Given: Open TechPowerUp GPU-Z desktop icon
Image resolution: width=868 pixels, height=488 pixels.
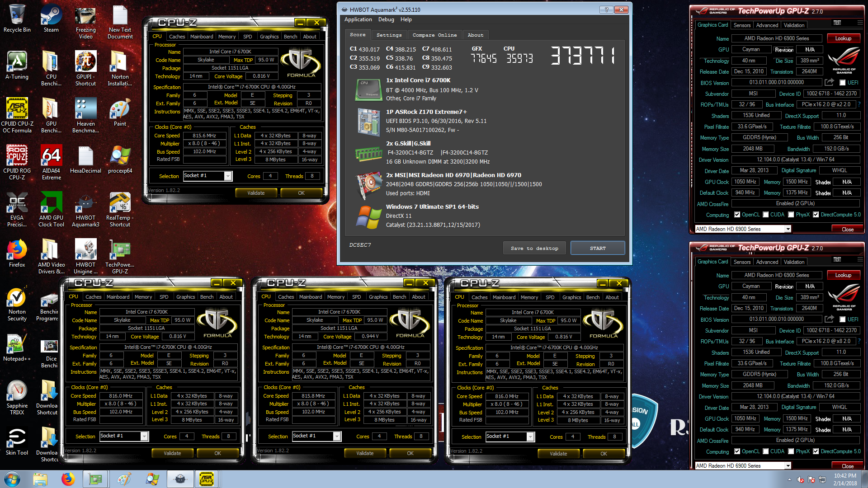Looking at the screenshot, I should [120, 256].
